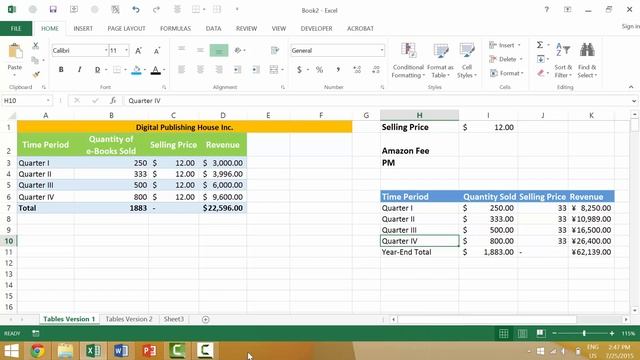640x360 pixels.
Task: Open the Tables Version 2 sheet tab
Action: 129,319
